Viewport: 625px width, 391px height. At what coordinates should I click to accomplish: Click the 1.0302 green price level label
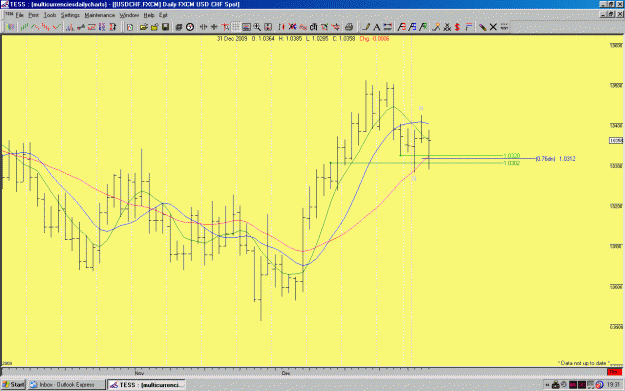pyautogui.click(x=512, y=163)
